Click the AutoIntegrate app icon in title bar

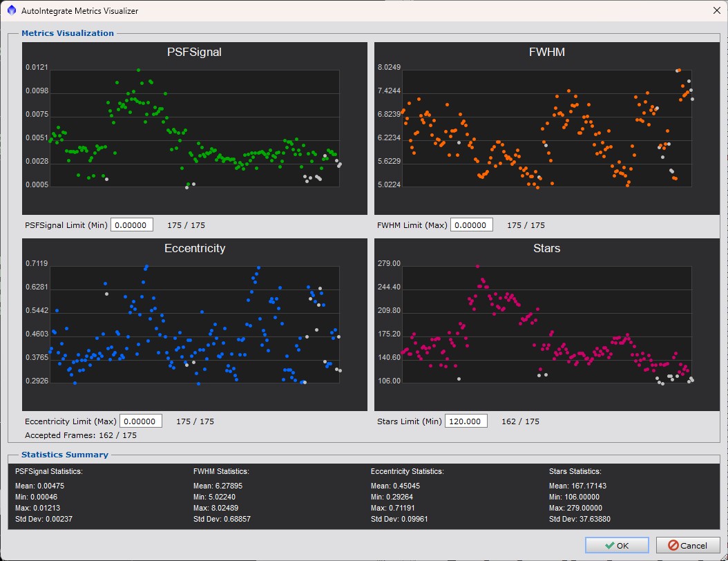point(10,10)
